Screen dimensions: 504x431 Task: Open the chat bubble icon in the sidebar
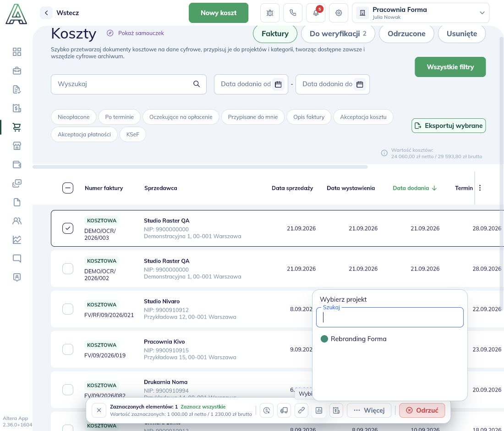tap(16, 258)
